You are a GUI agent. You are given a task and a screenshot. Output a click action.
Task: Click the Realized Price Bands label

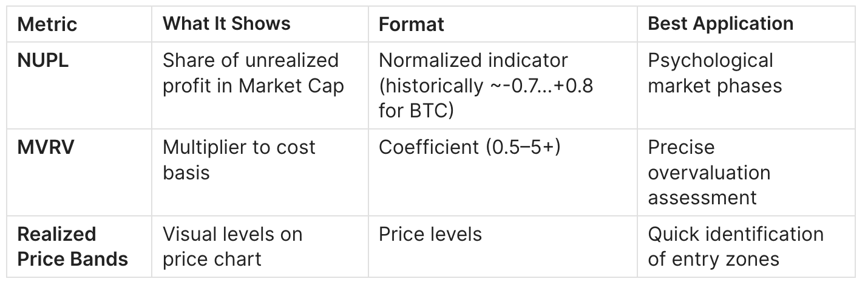72,246
